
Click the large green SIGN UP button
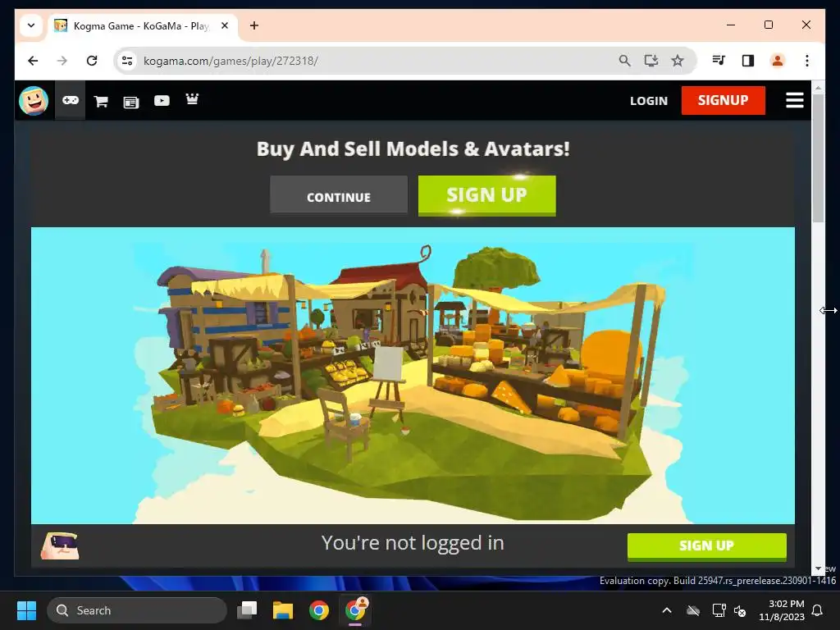[487, 195]
